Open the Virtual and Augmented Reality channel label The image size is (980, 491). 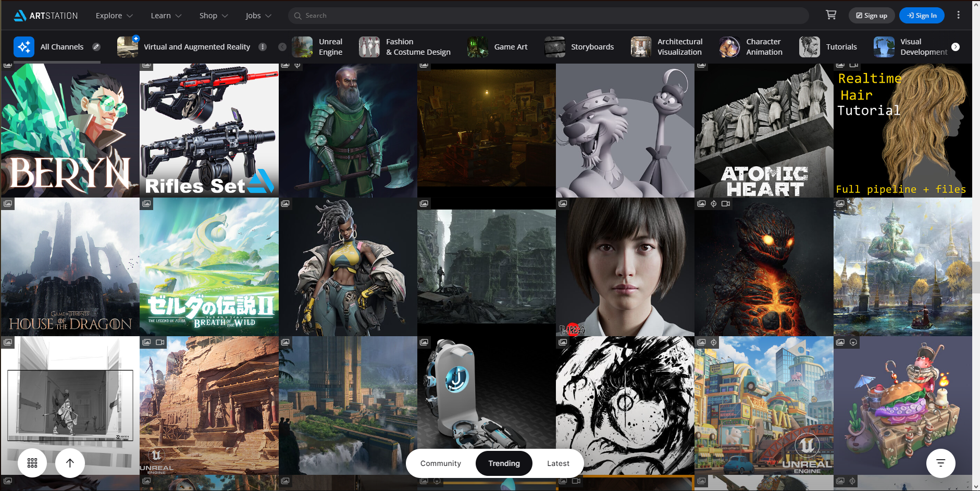tap(197, 47)
